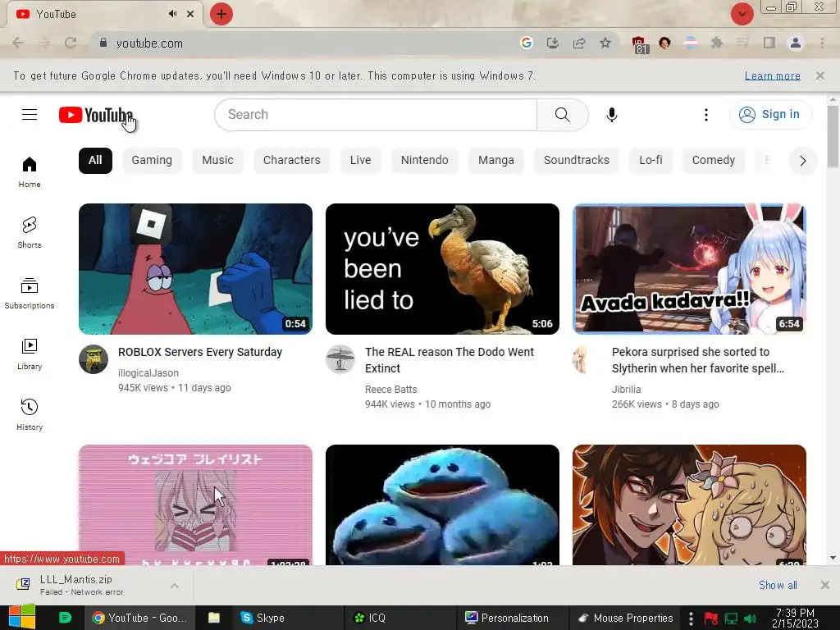Click browser back arrow
Image resolution: width=840 pixels, height=630 pixels.
18,43
